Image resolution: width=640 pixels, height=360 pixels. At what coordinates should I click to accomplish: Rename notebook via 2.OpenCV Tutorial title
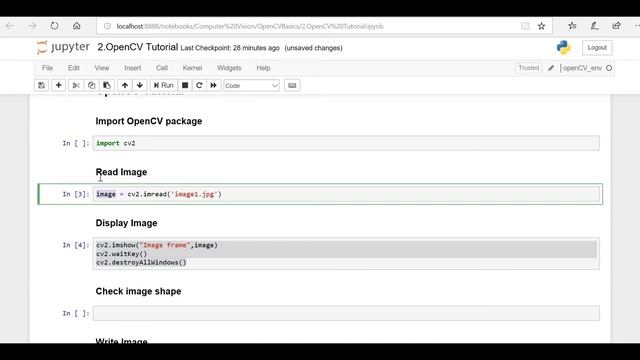pos(138,47)
